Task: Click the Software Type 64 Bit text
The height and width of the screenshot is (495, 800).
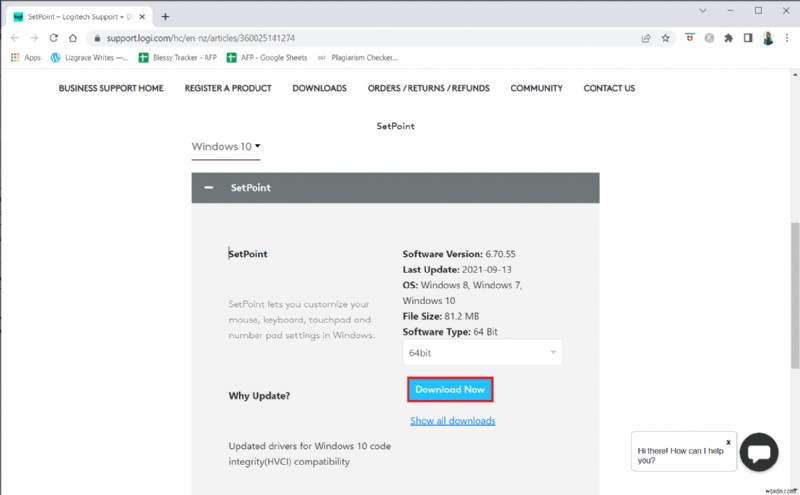Action: coord(449,332)
